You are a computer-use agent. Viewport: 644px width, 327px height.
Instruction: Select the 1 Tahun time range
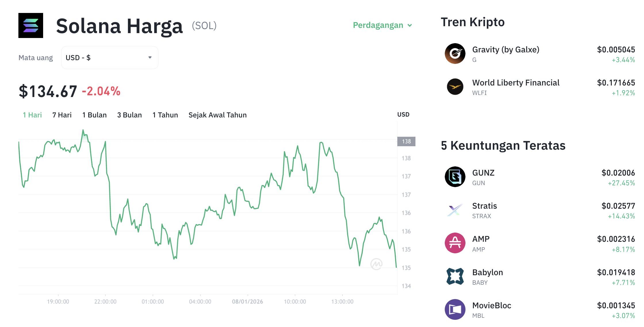(x=165, y=115)
